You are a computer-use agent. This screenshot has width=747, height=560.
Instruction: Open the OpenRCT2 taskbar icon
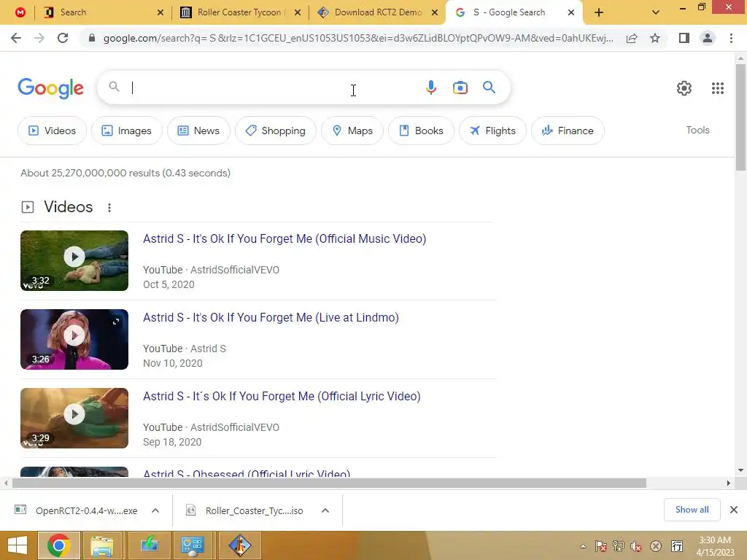click(239, 545)
